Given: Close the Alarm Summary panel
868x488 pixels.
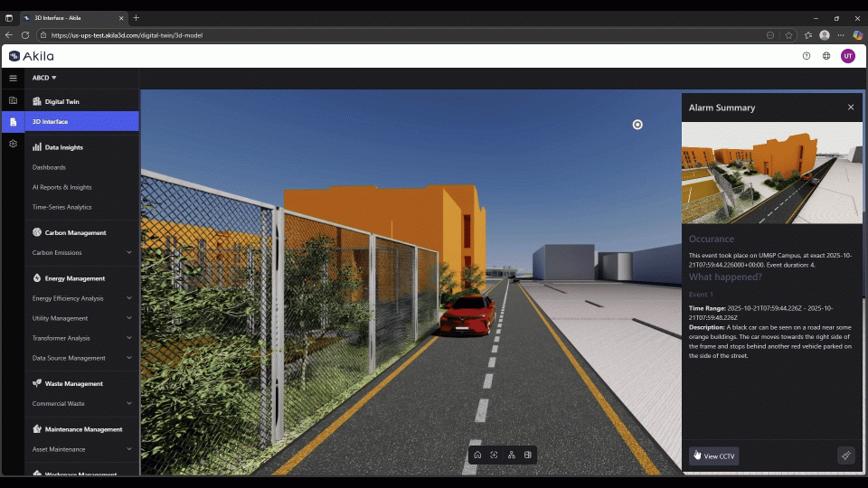Looking at the screenshot, I should point(850,108).
